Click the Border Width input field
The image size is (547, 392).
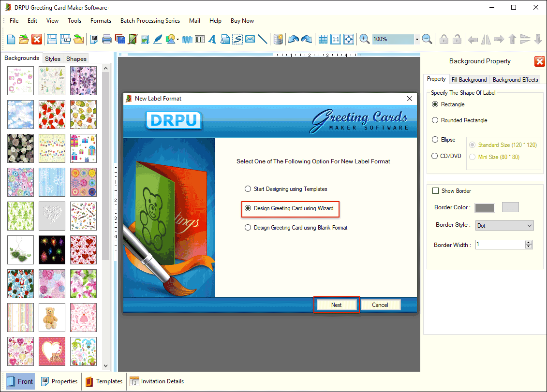[x=500, y=245]
